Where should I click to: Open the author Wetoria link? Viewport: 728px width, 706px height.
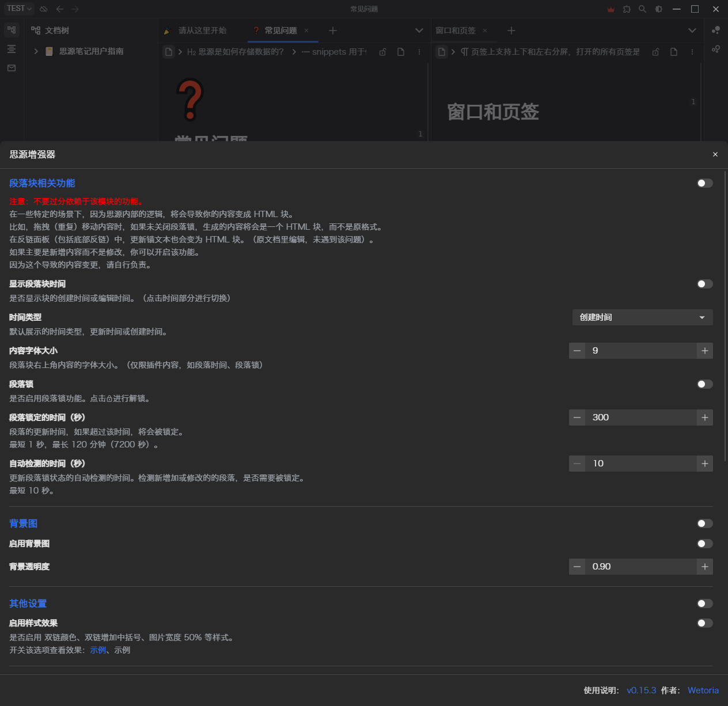(x=703, y=690)
